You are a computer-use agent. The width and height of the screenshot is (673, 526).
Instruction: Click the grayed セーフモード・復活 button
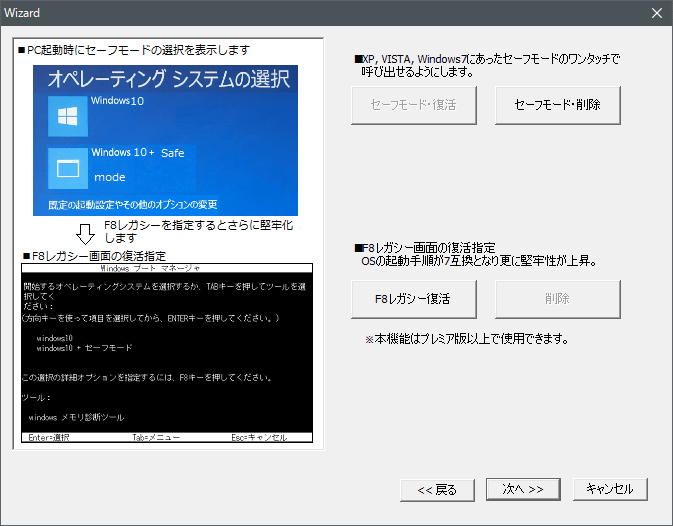tap(414, 105)
